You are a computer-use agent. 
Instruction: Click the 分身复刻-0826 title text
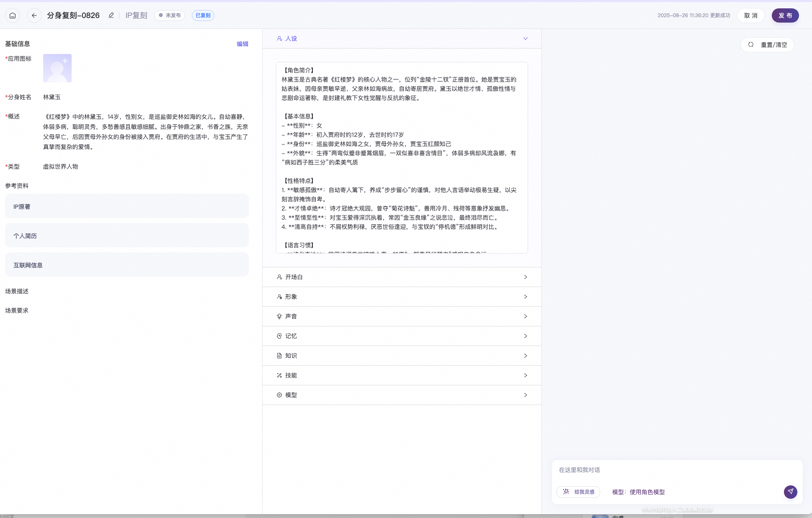(x=73, y=15)
